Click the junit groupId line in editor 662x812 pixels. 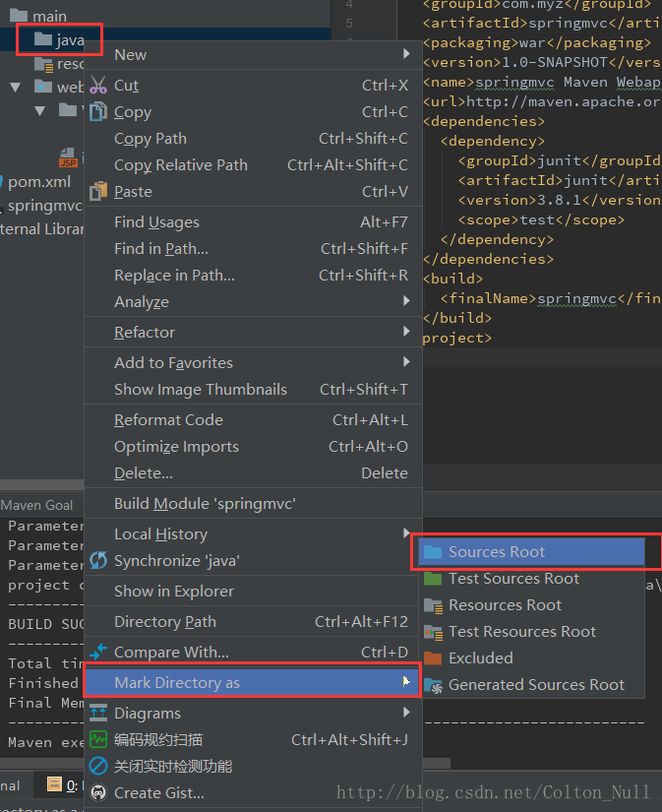559,160
